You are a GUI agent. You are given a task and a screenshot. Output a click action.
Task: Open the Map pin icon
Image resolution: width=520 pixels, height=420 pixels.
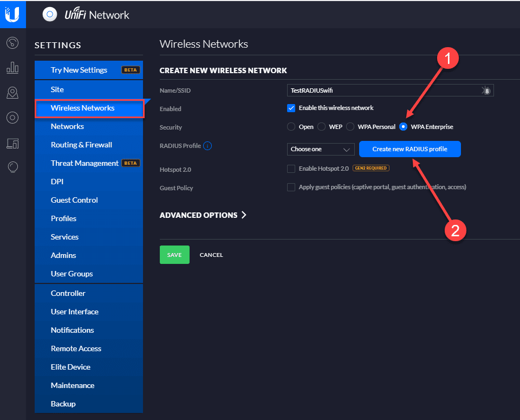pos(12,93)
